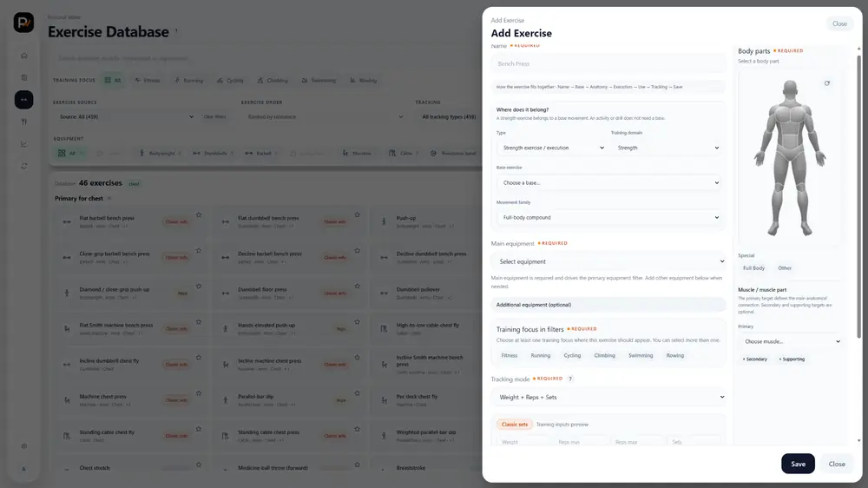
Task: Filter equipment by Cable
Action: [404, 154]
